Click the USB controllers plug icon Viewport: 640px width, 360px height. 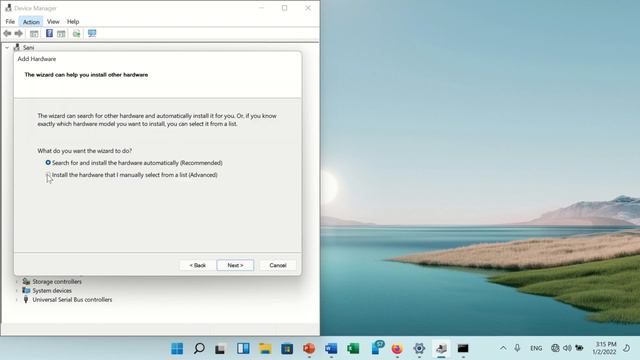[x=26, y=299]
